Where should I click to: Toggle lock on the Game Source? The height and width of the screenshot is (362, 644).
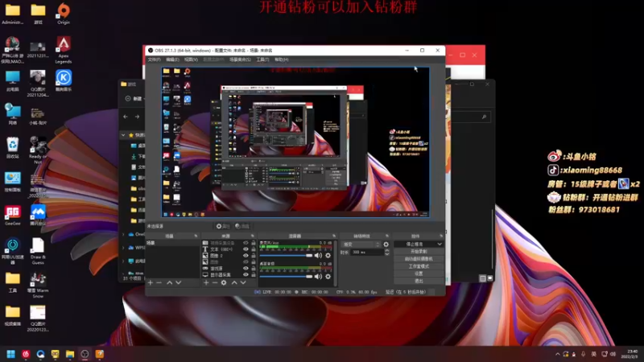(254, 268)
